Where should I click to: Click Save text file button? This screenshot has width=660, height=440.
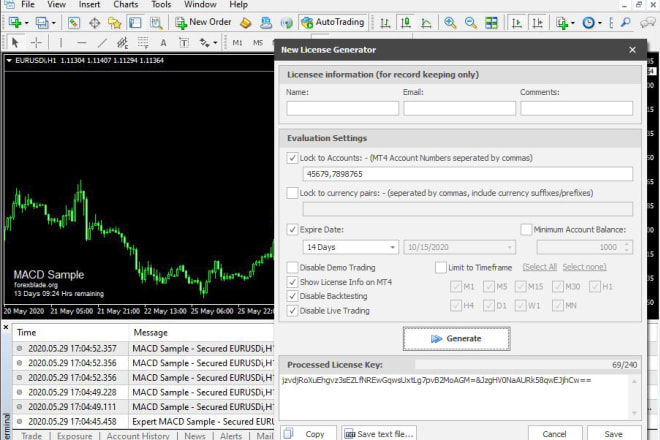click(379, 433)
